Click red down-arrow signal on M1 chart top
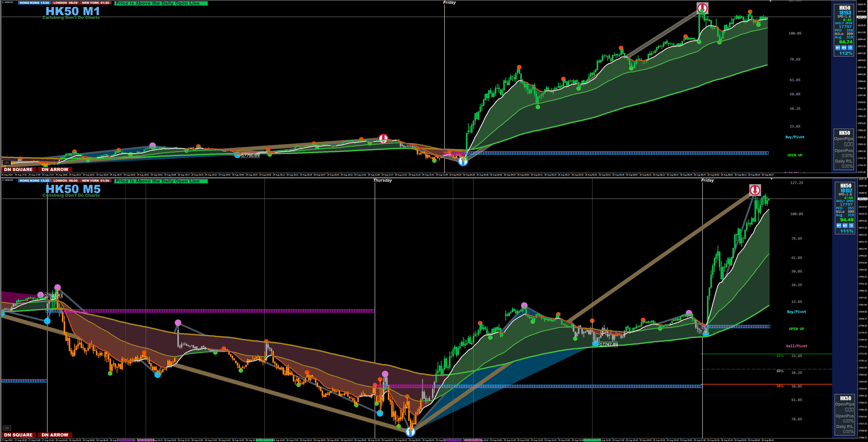Screen dimensions: 868x442 [702, 8]
